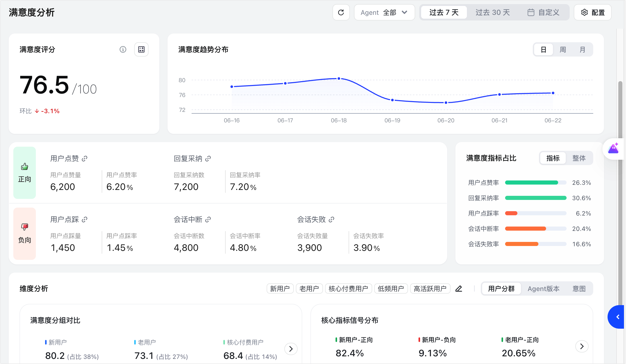Click the link icon next to 会话中断

coord(208,220)
